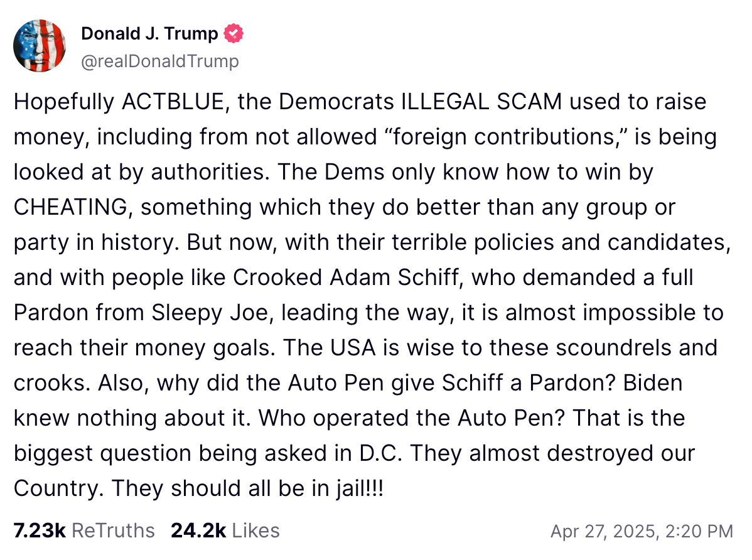Click the ReTruths label
This screenshot has height=560, width=752.
click(x=113, y=530)
